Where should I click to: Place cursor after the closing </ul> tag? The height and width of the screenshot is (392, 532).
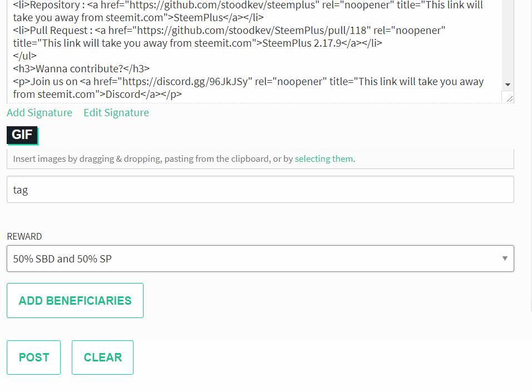pyautogui.click(x=37, y=56)
